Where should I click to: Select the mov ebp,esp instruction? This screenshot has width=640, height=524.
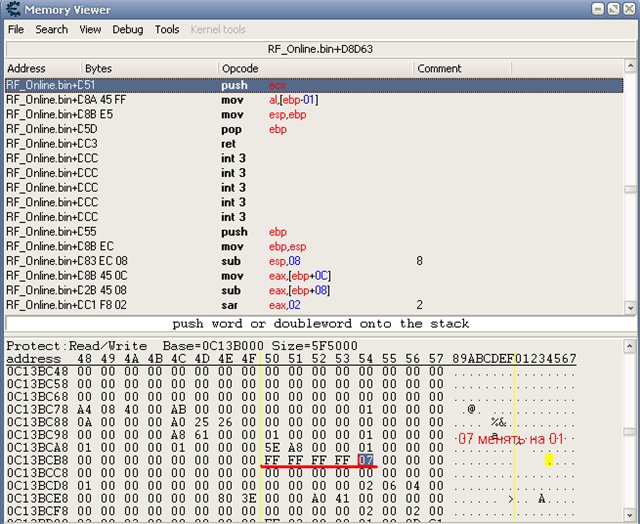pyautogui.click(x=314, y=246)
